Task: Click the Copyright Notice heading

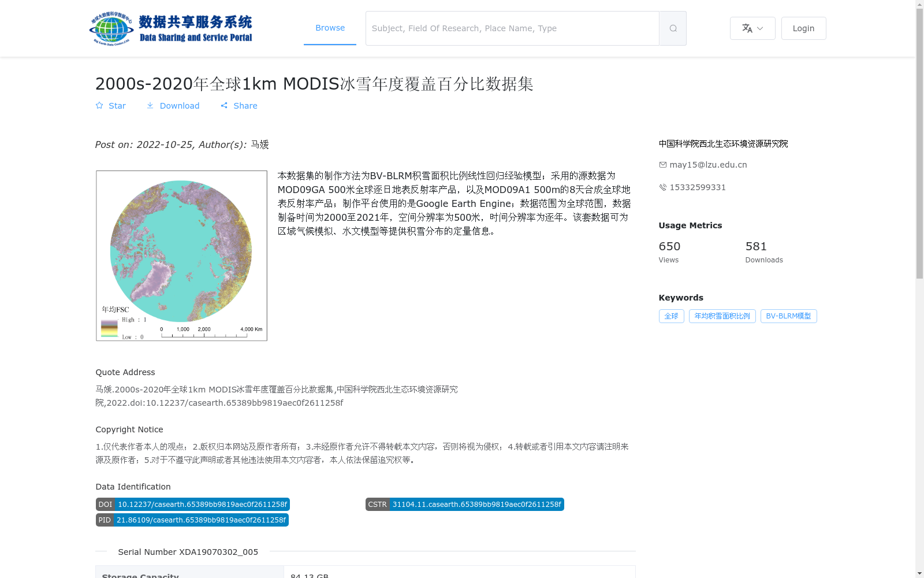Action: point(129,429)
